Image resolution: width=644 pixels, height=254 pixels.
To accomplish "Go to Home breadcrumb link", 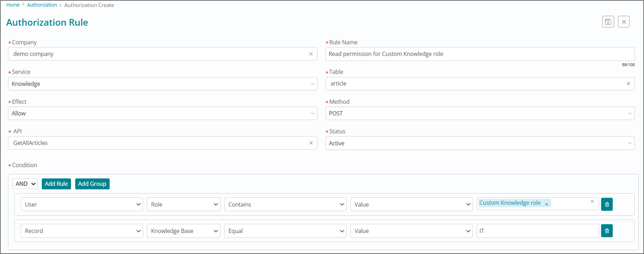I will click(13, 5).
